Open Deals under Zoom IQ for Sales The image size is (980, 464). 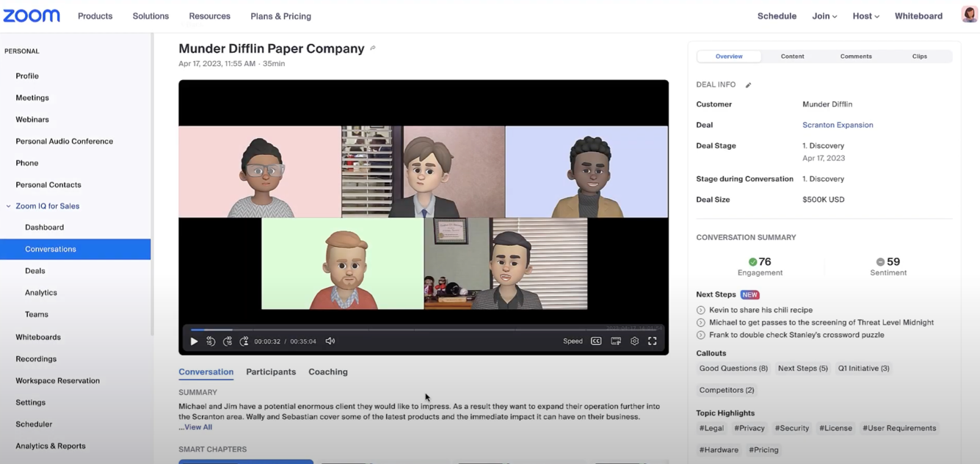point(35,271)
